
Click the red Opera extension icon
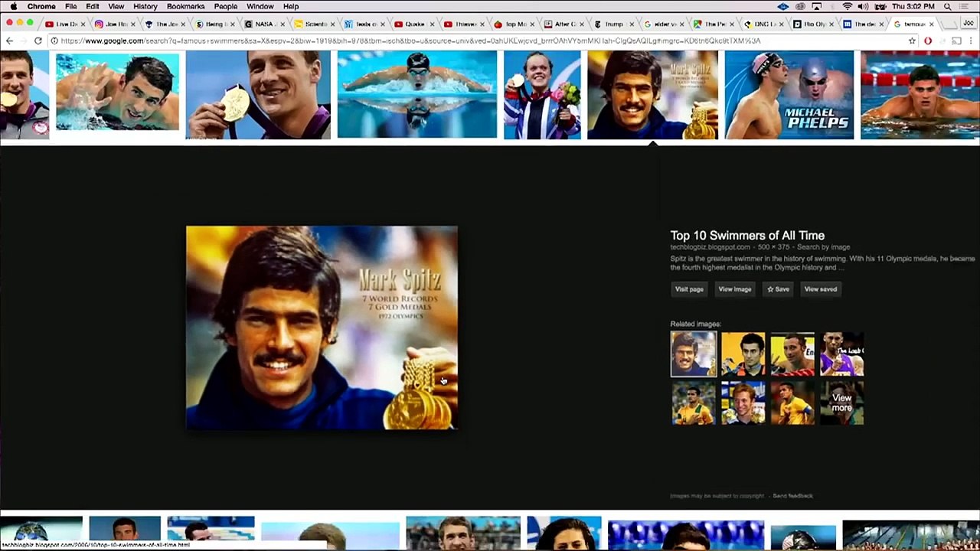(928, 41)
